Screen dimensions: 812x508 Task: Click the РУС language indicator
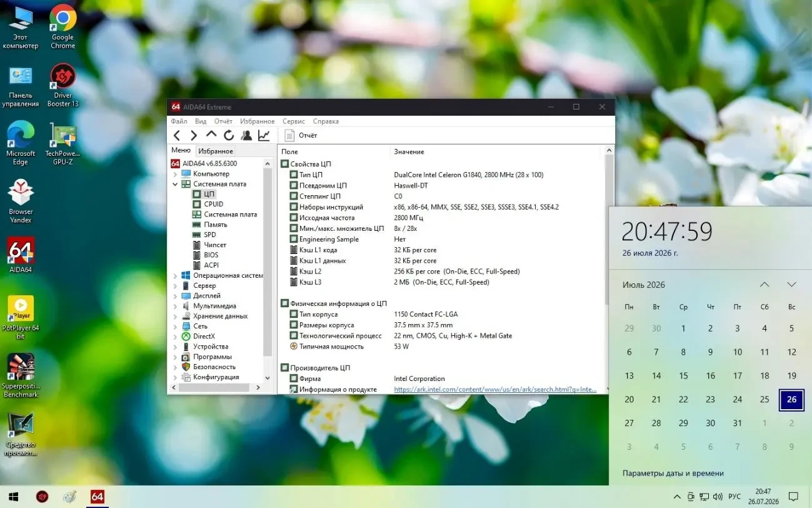click(x=734, y=497)
